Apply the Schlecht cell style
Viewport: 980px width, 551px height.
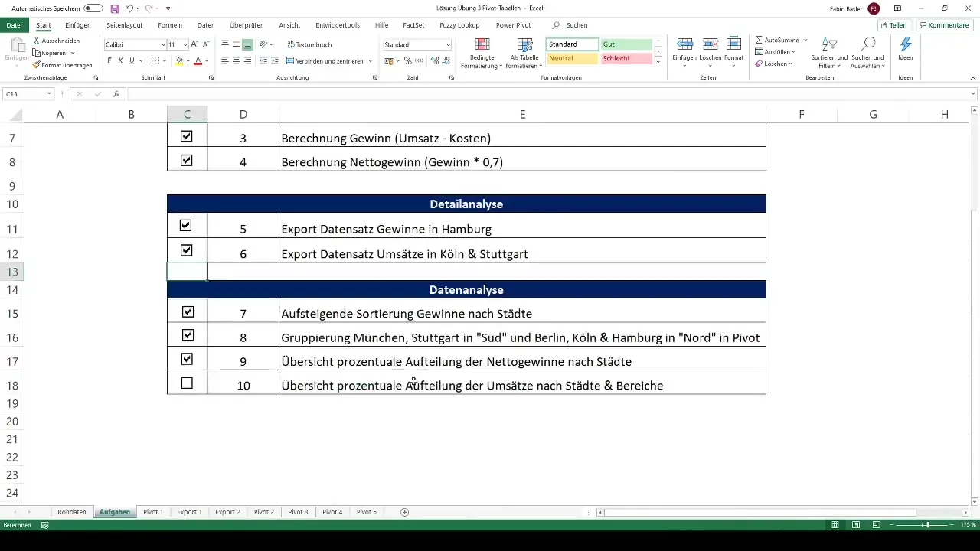pyautogui.click(x=626, y=58)
